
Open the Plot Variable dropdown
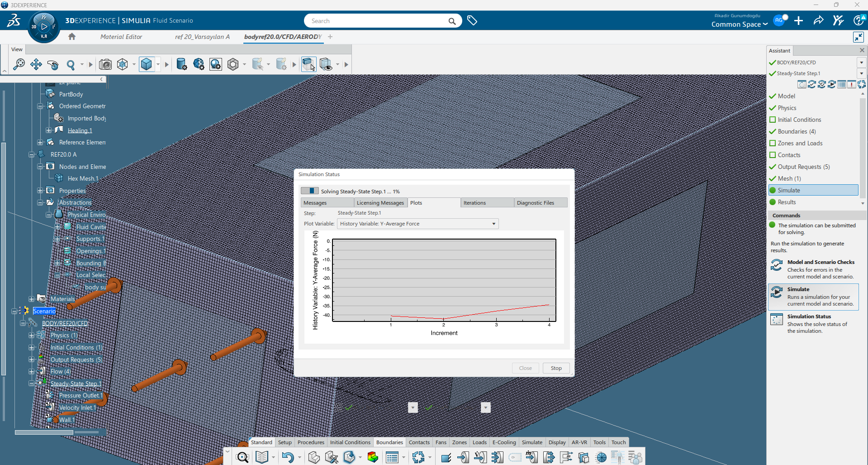tap(417, 224)
